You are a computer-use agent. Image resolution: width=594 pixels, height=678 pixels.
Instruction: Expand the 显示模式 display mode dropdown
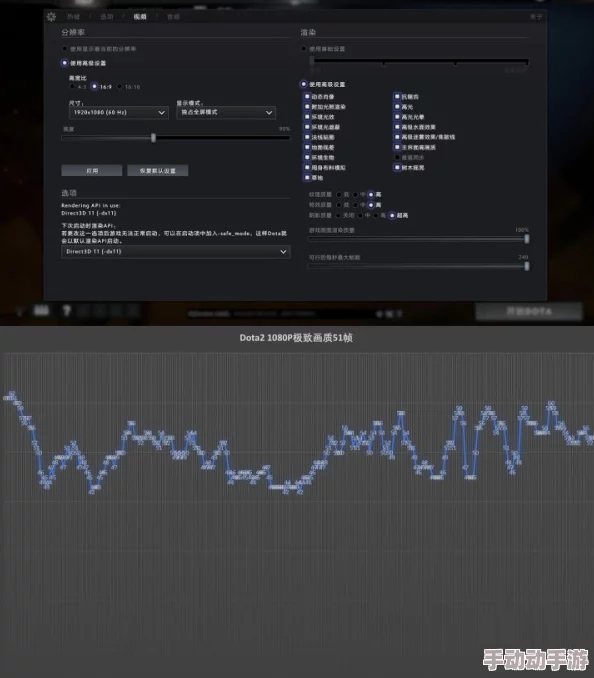tap(226, 112)
